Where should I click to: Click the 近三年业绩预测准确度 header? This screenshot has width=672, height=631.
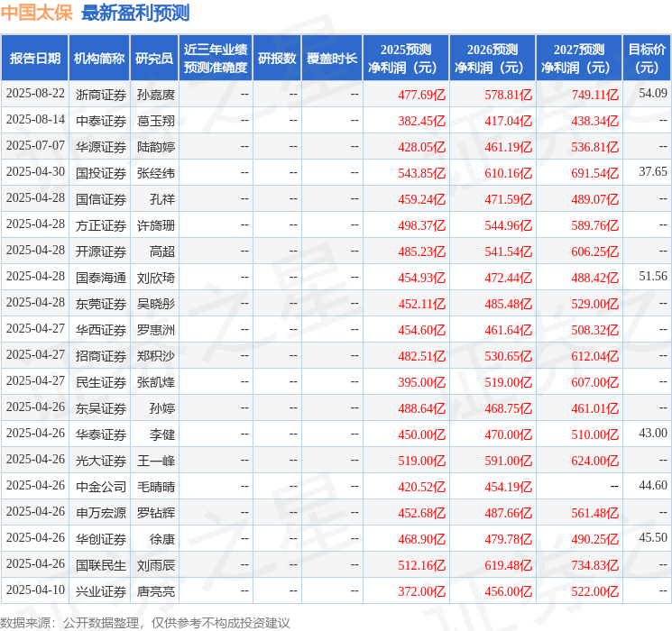pos(216,59)
